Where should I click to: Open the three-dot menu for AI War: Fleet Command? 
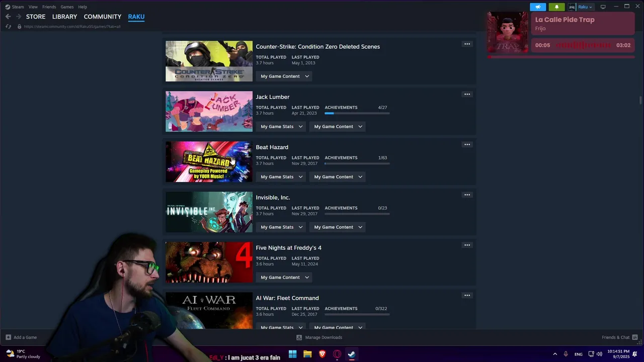click(467, 296)
